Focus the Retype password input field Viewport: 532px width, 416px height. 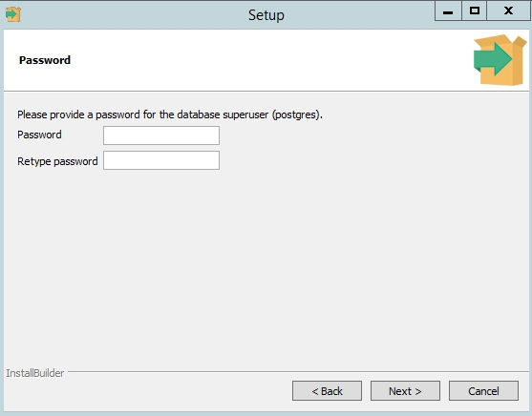[161, 160]
